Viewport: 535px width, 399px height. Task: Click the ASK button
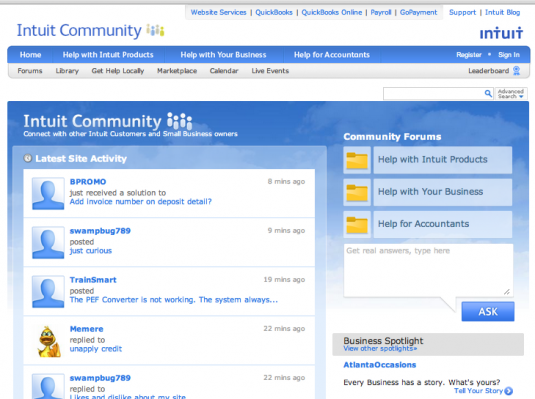click(x=488, y=311)
